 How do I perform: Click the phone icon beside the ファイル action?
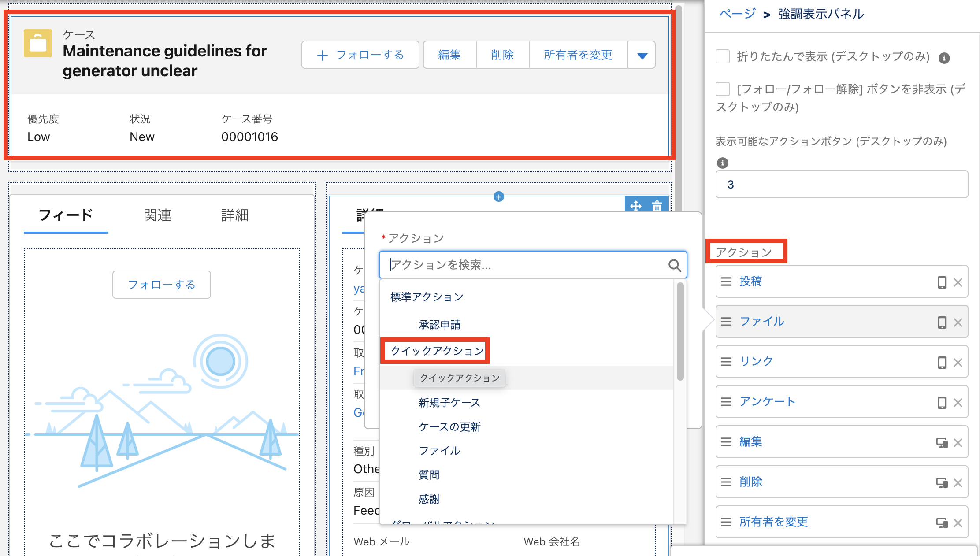(x=943, y=322)
